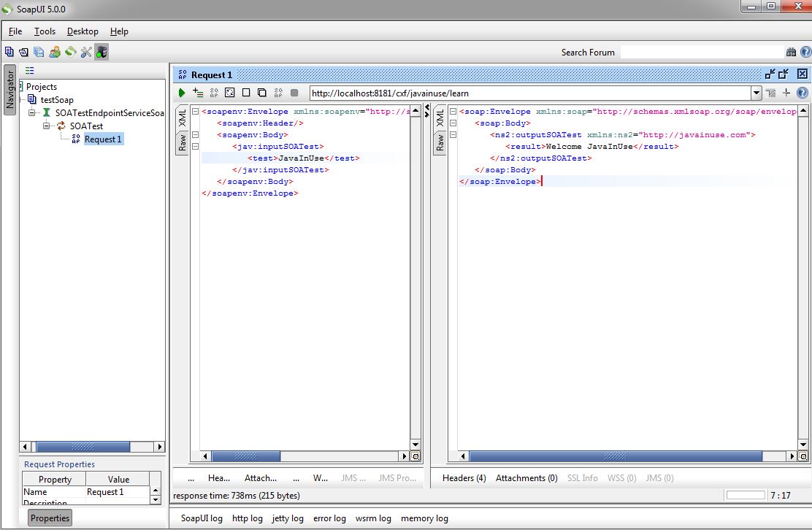The width and height of the screenshot is (812, 530).
Task: Open the endpoint URL dropdown arrow
Action: 756,93
